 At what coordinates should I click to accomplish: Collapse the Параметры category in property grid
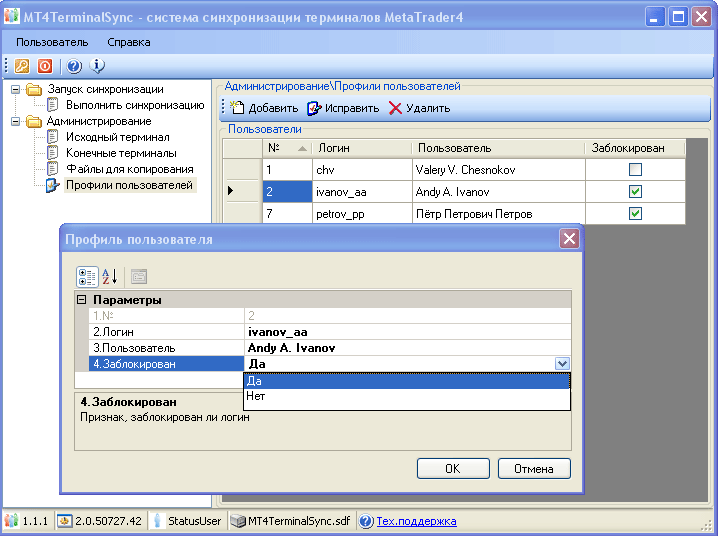82,300
